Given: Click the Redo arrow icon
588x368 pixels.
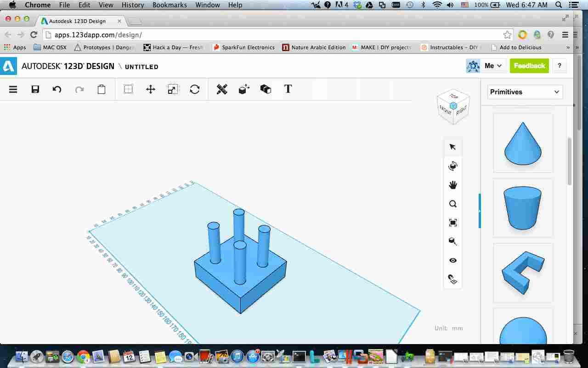Looking at the screenshot, I should [79, 89].
